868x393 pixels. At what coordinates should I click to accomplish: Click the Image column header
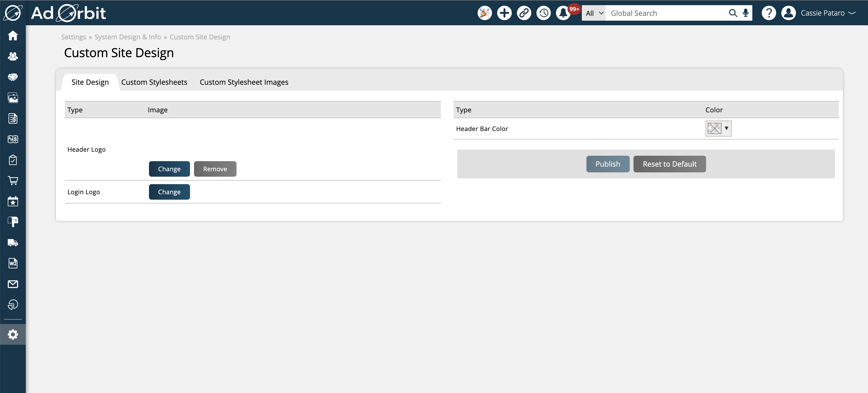click(x=157, y=110)
